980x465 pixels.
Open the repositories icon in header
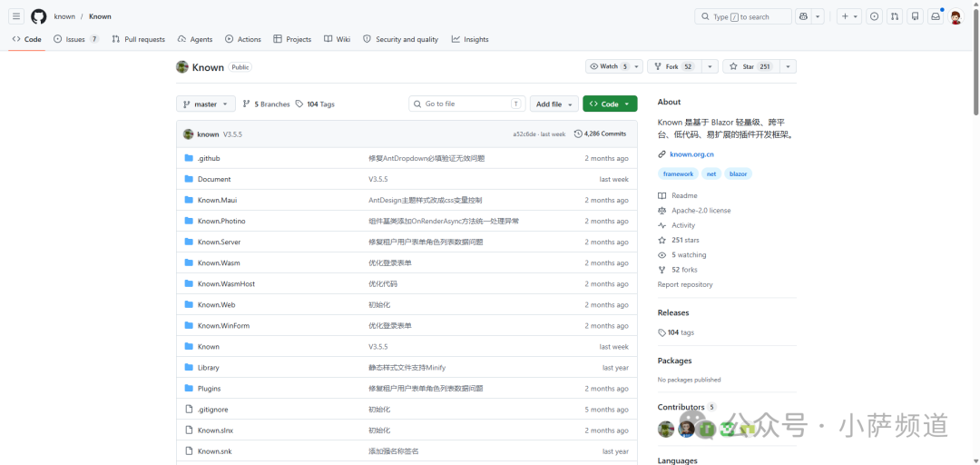[x=915, y=16]
